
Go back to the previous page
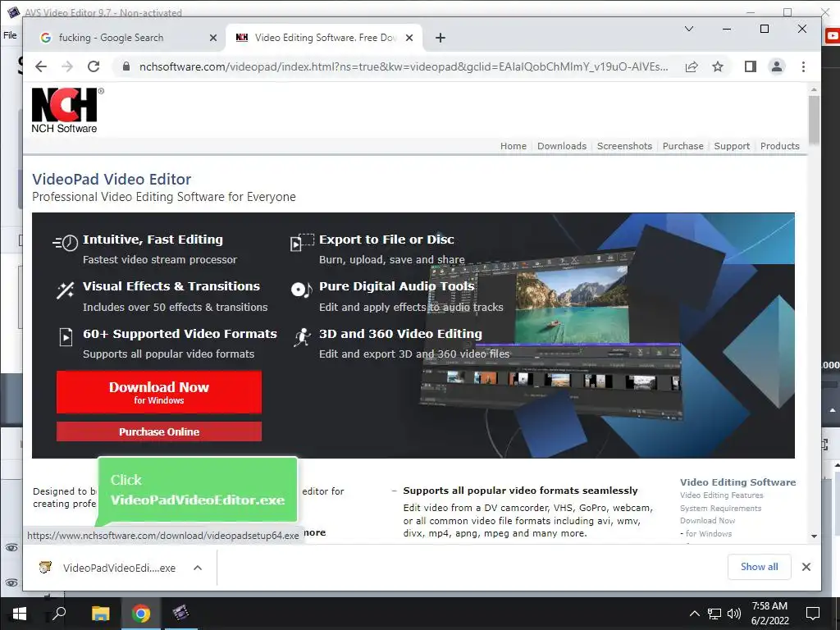point(41,66)
